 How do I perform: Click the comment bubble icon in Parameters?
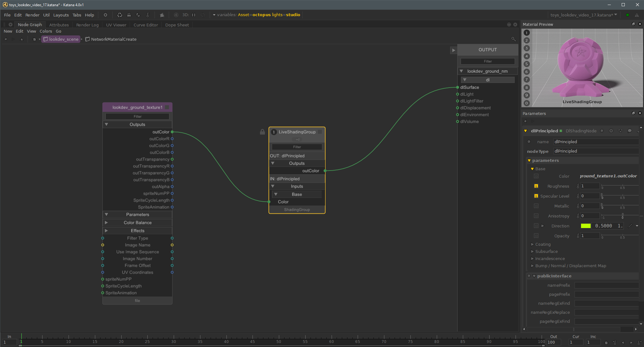pyautogui.click(x=629, y=131)
